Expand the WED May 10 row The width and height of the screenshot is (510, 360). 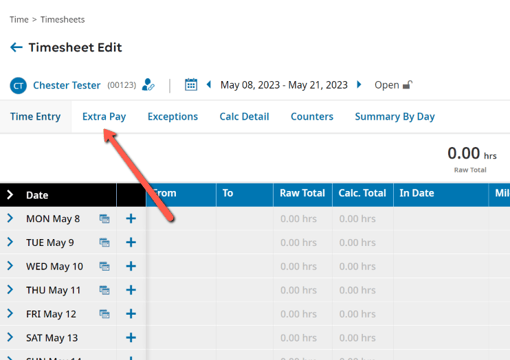(x=10, y=266)
